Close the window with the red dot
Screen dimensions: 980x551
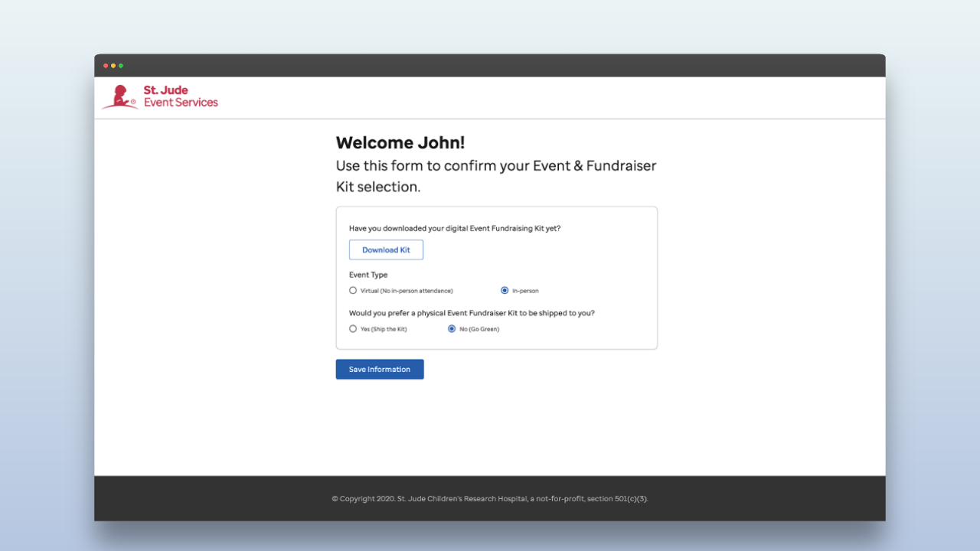coord(106,66)
